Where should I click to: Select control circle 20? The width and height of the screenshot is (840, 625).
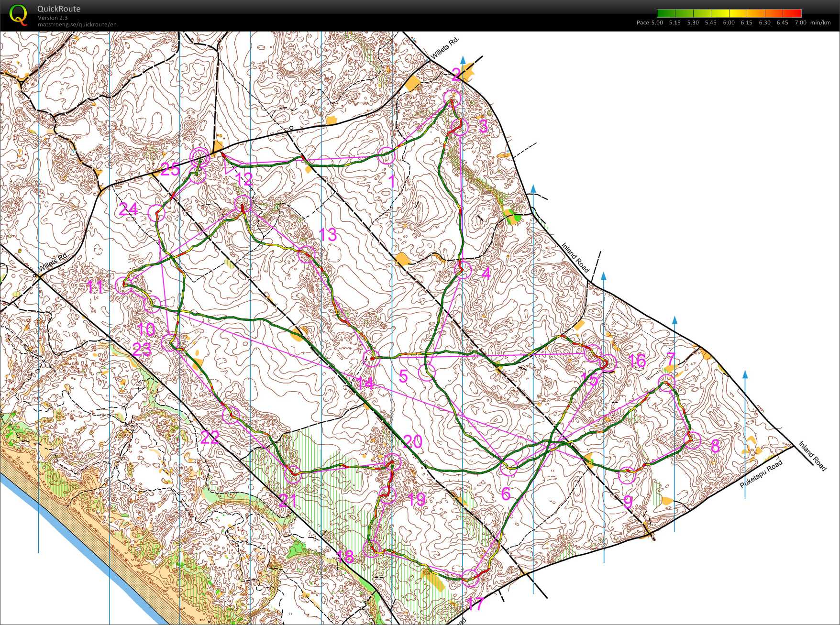pos(392,462)
